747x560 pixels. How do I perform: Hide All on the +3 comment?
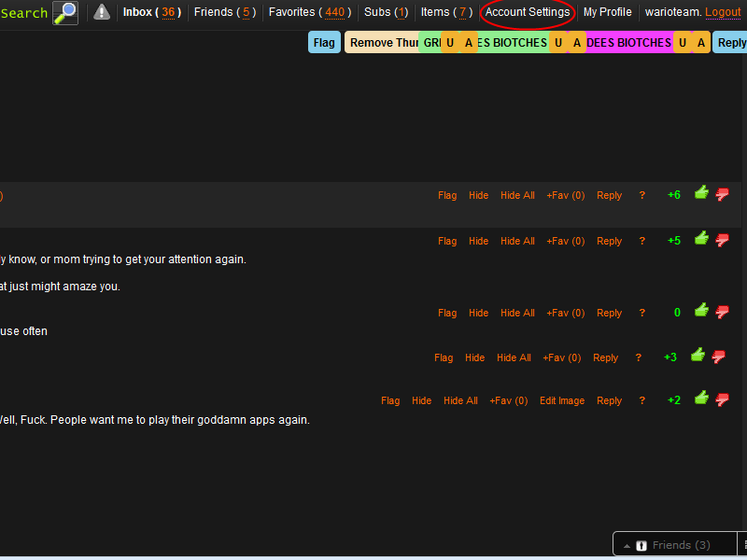coord(514,357)
